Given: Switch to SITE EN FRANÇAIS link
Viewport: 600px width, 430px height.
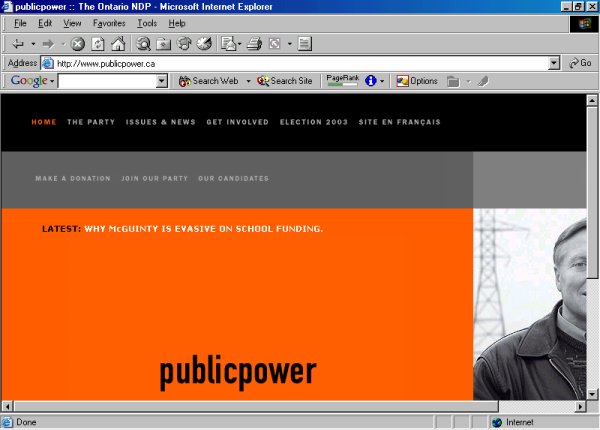Looking at the screenshot, I should (399, 122).
